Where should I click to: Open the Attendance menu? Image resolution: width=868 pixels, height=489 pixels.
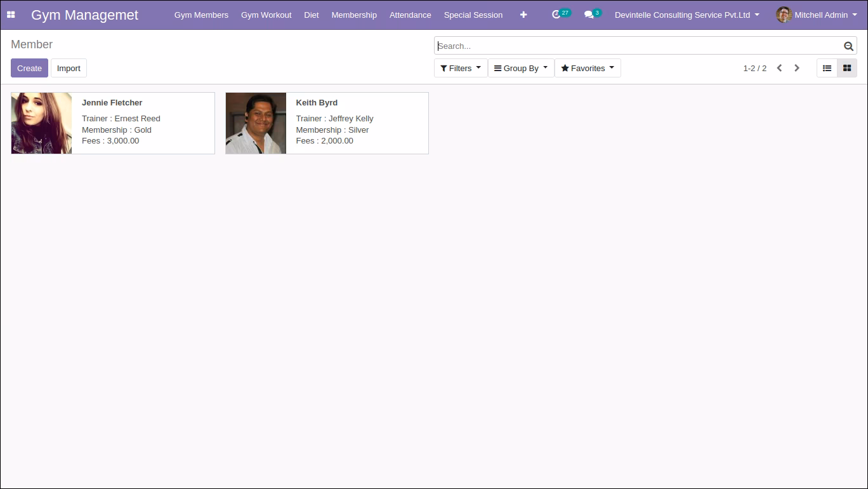point(410,15)
